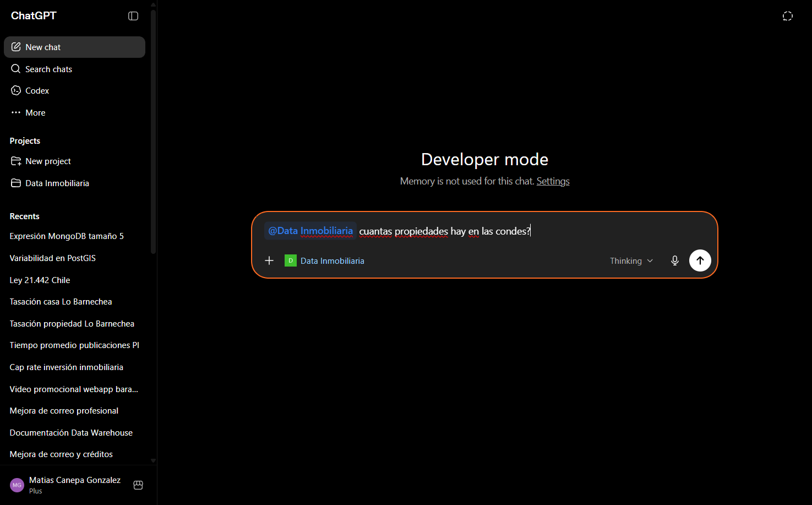812x505 pixels.
Task: Create a New project
Action: coord(74,161)
